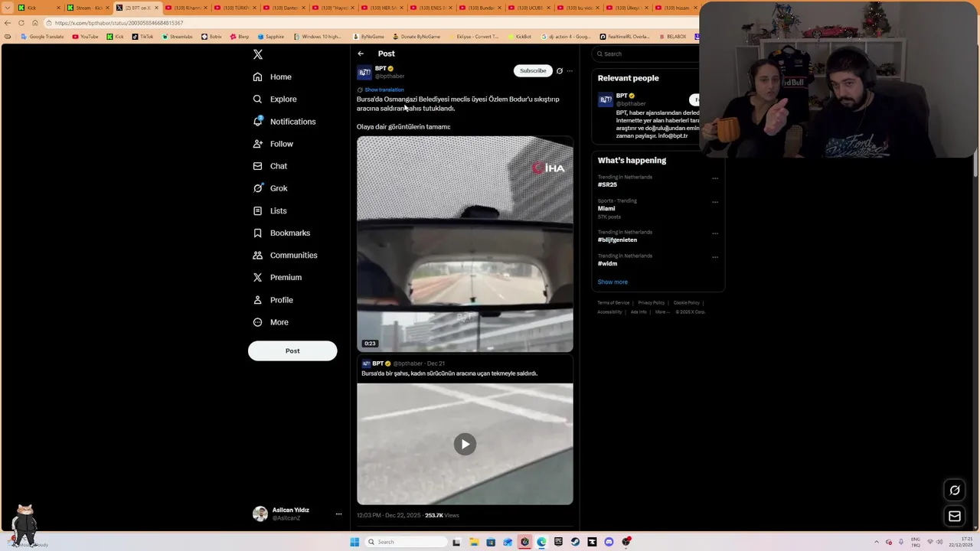Go to Home in X sidebar
Screen dimensions: 980x551
pyautogui.click(x=273, y=77)
